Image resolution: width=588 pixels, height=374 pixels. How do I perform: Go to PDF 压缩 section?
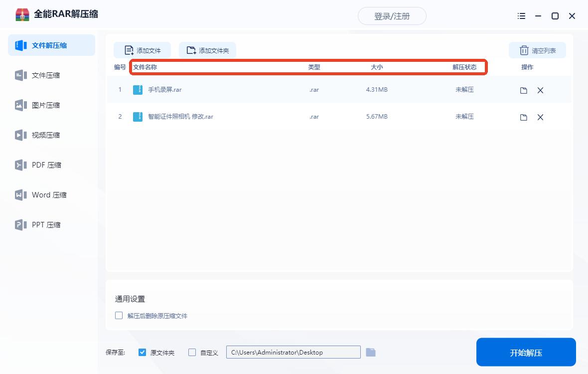point(46,165)
